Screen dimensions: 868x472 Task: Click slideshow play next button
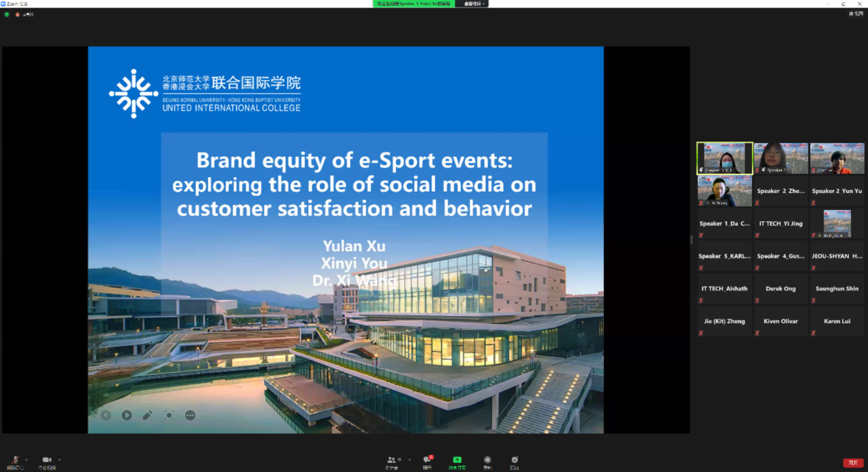coord(127,416)
